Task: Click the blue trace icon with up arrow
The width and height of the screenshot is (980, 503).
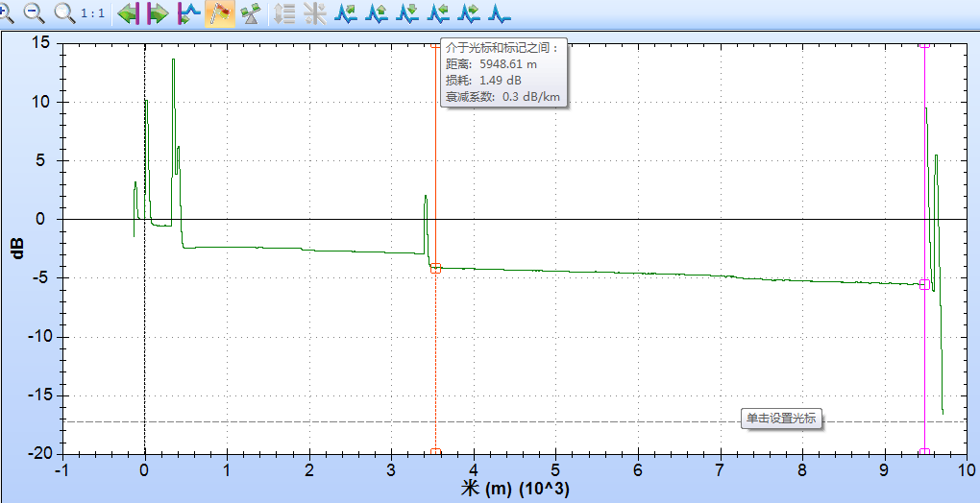Action: point(377,13)
